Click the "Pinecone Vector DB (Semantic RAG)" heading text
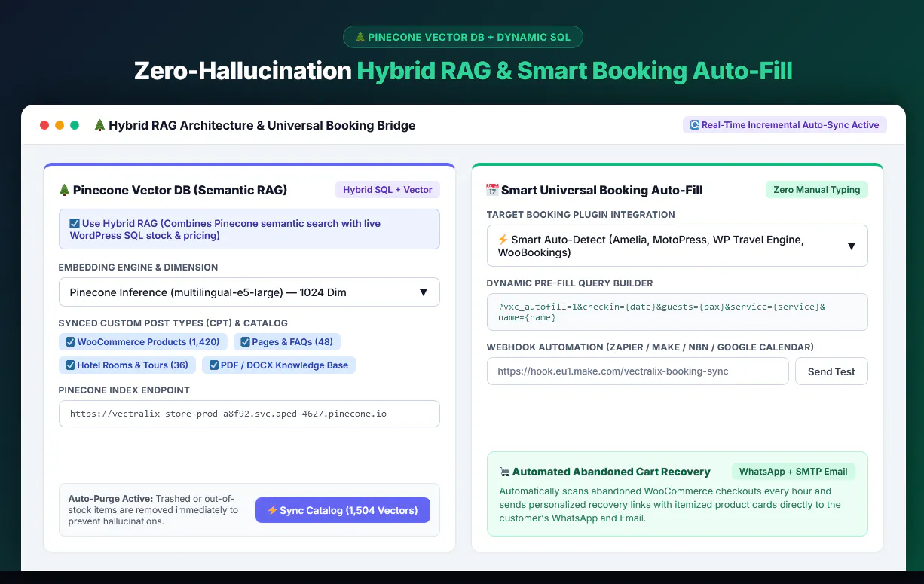This screenshot has height=584, width=924. pyautogui.click(x=180, y=190)
